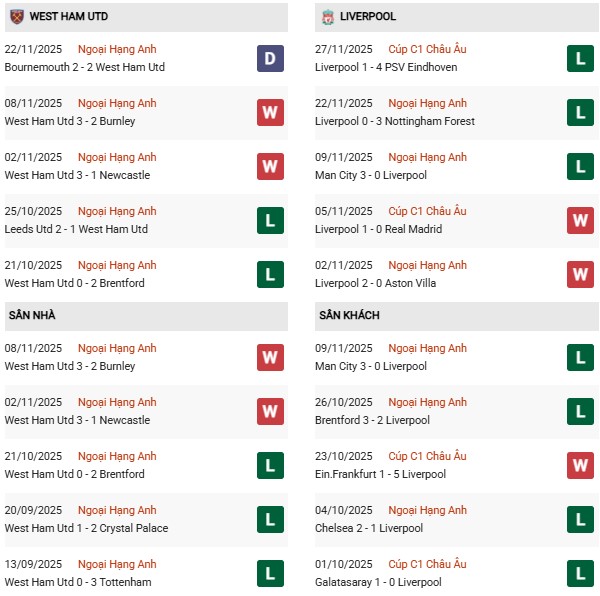Click the L badge for West Ham 0-3 Tottenham

coord(270,574)
